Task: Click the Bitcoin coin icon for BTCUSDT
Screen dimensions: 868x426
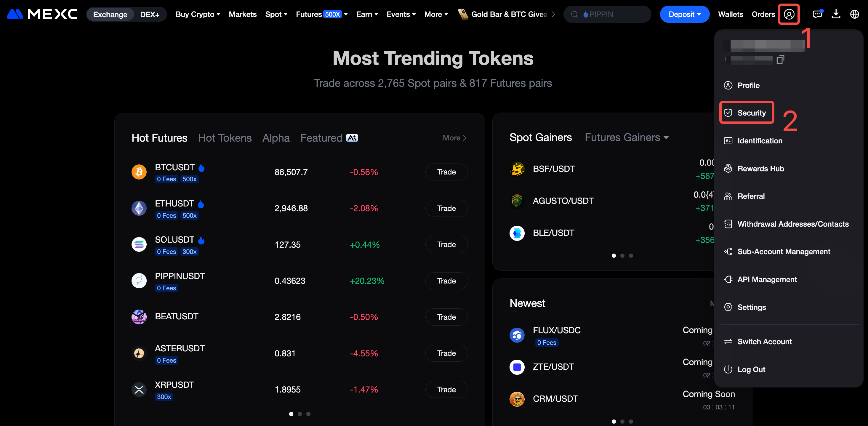Action: click(x=139, y=172)
